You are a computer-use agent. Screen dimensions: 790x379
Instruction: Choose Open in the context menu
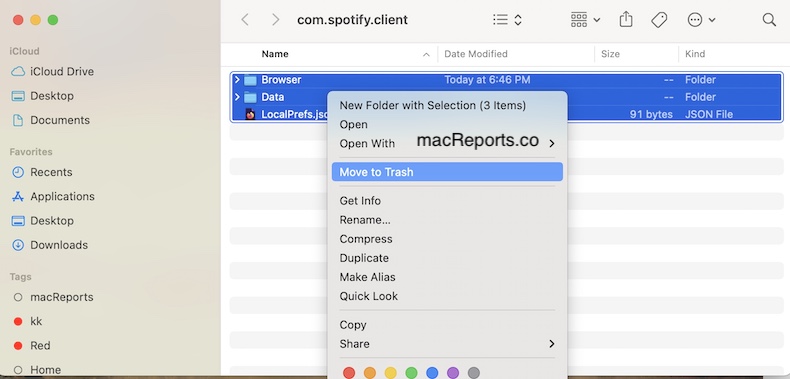tap(353, 124)
